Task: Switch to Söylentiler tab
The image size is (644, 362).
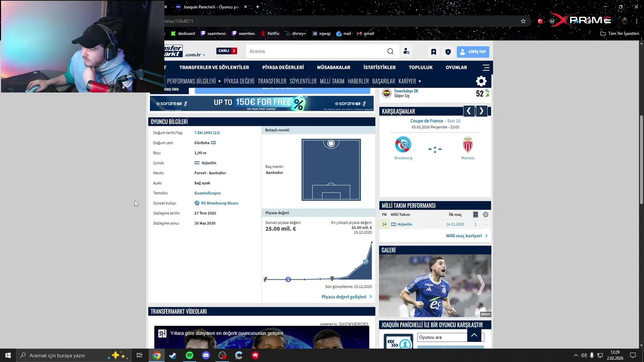Action: click(303, 81)
